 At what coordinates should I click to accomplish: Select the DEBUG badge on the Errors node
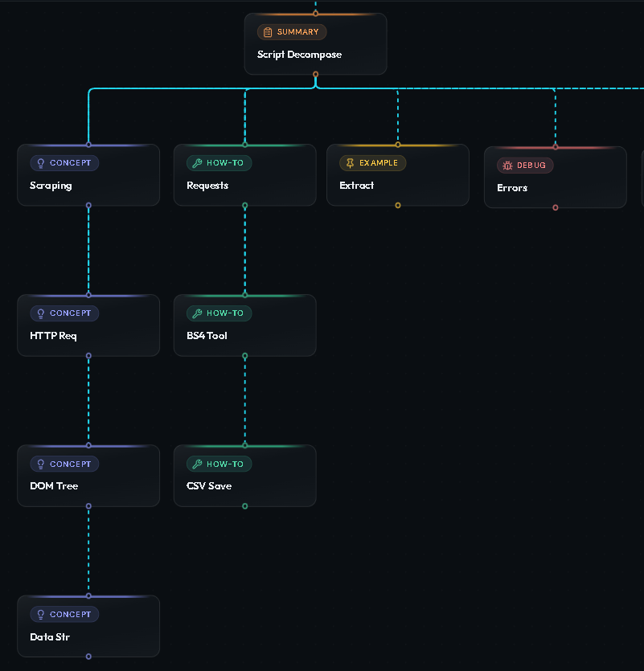[x=525, y=166]
